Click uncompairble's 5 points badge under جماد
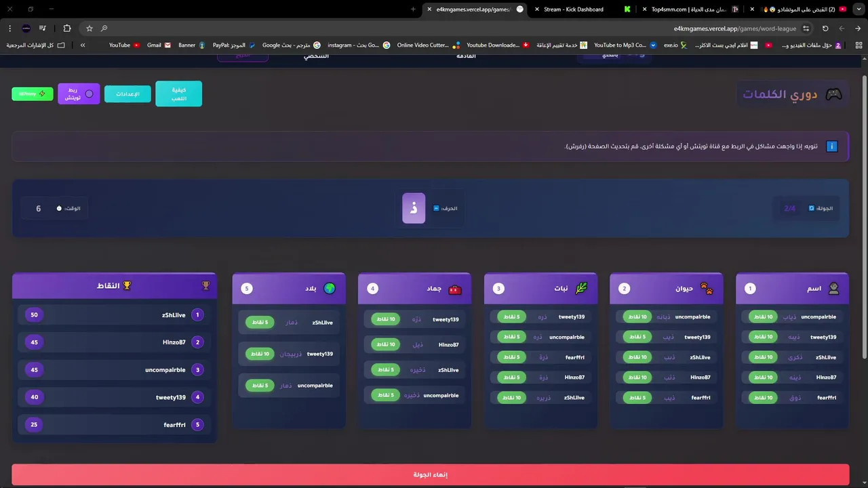The height and width of the screenshot is (488, 868). (x=386, y=394)
